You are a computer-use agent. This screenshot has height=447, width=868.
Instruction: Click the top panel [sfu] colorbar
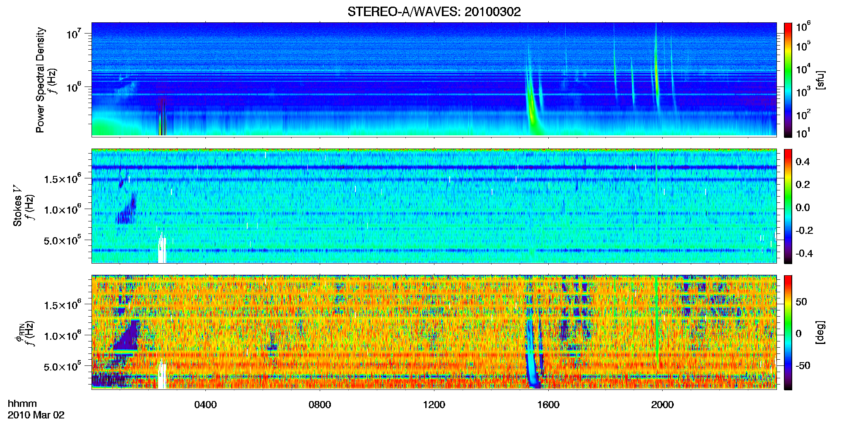click(x=788, y=80)
